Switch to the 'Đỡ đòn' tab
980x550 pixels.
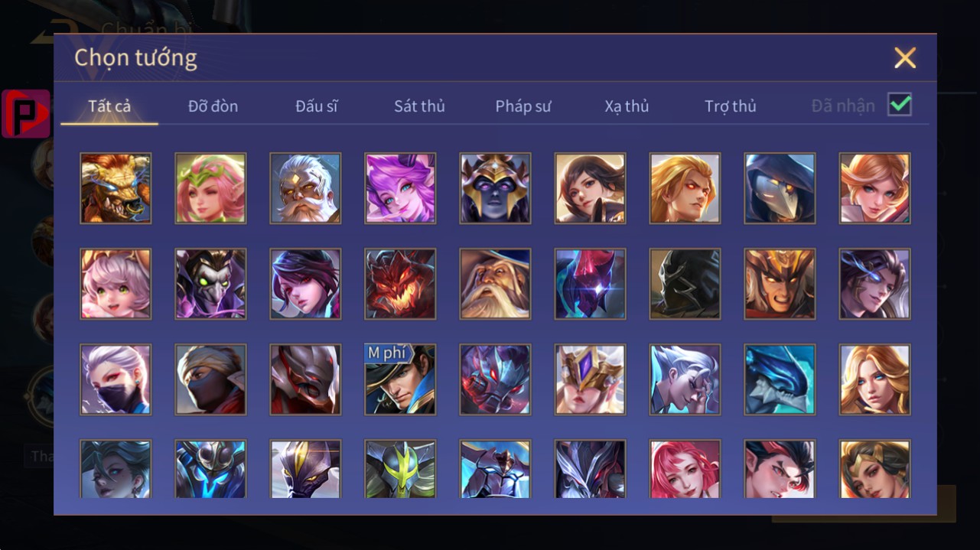[x=213, y=106]
